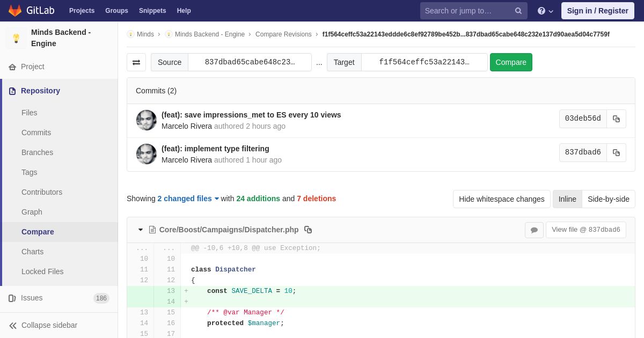Open the Target revision dropdown
The image size is (644, 338).
pos(424,62)
